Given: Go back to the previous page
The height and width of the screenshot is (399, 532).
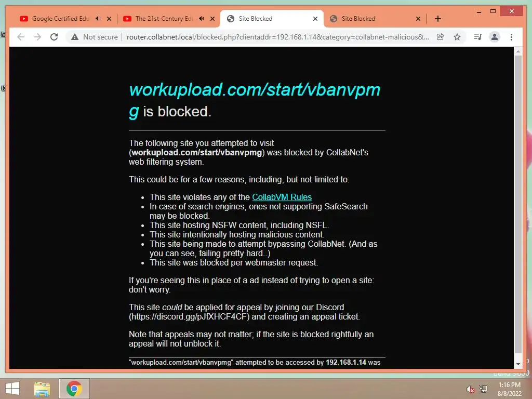Looking at the screenshot, I should 21,37.
